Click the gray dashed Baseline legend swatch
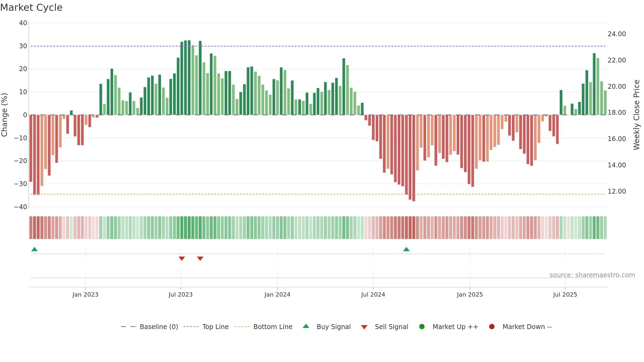This screenshot has width=644, height=362. click(x=128, y=327)
